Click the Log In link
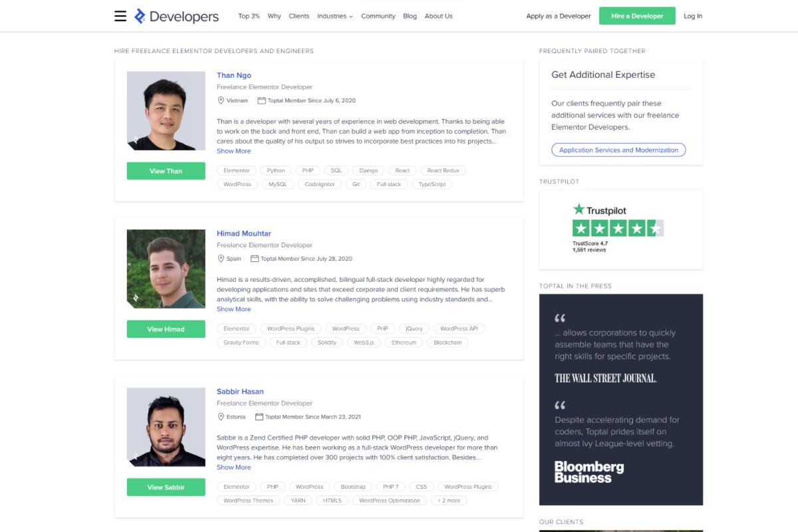The image size is (798, 532). click(693, 16)
